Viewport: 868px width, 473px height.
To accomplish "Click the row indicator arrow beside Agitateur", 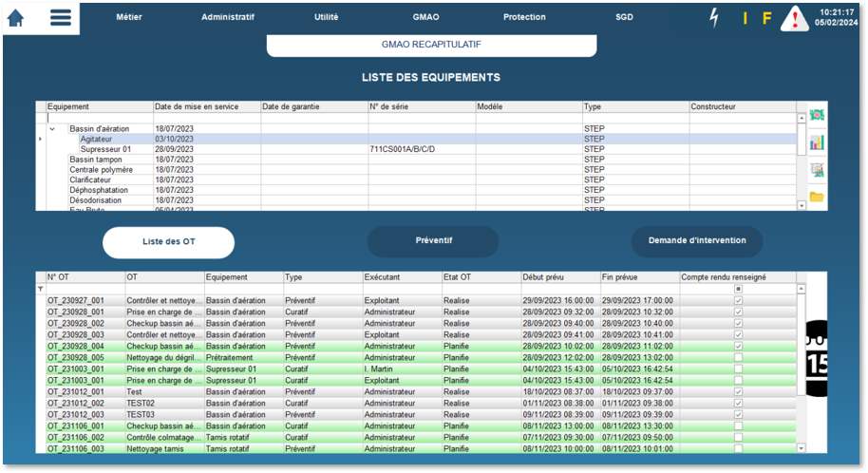I will tap(41, 139).
